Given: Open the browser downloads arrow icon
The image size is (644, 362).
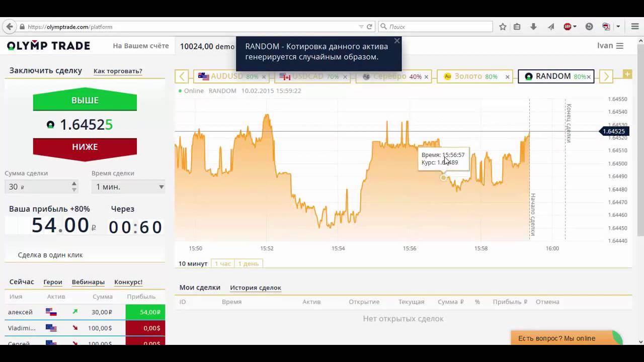Looking at the screenshot, I should tap(533, 27).
